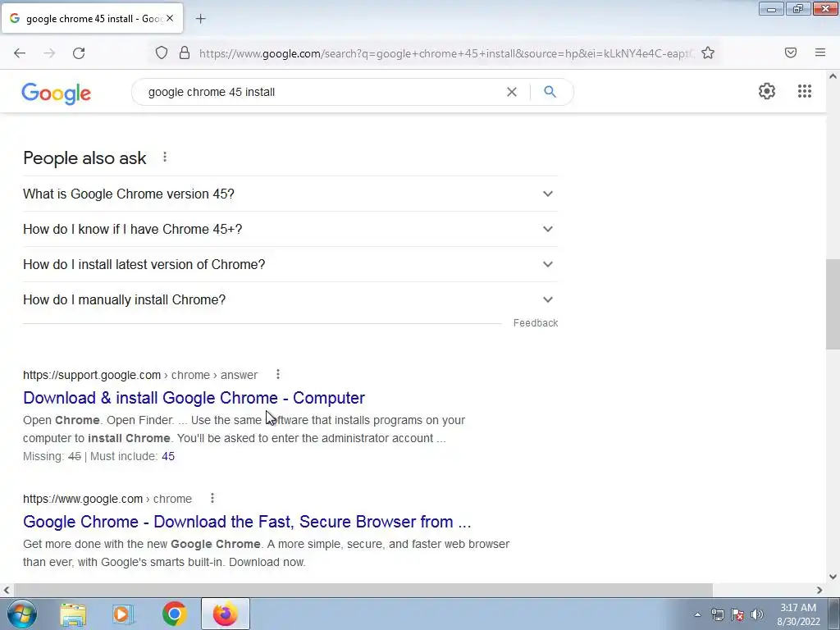This screenshot has height=630, width=840.
Task: Click inside the Google search input field
Action: [322, 92]
